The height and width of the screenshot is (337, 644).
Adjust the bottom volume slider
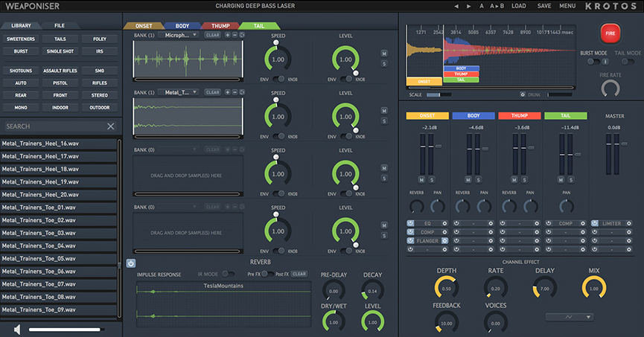coord(65,329)
